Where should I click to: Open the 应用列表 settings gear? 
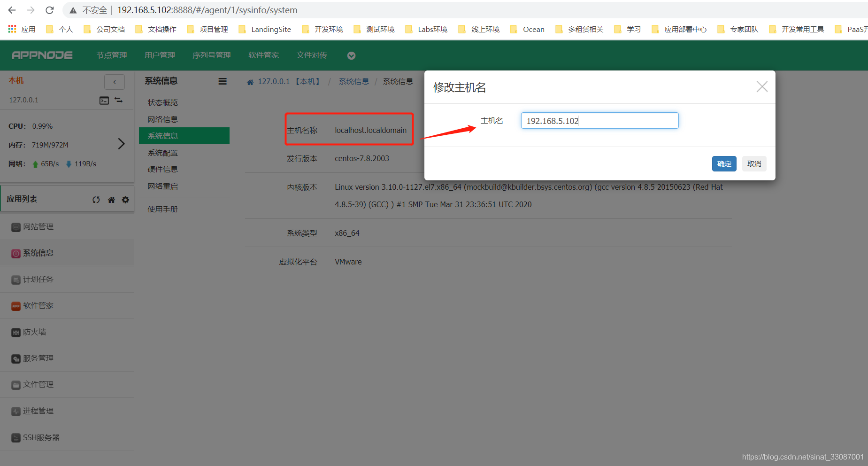point(125,200)
